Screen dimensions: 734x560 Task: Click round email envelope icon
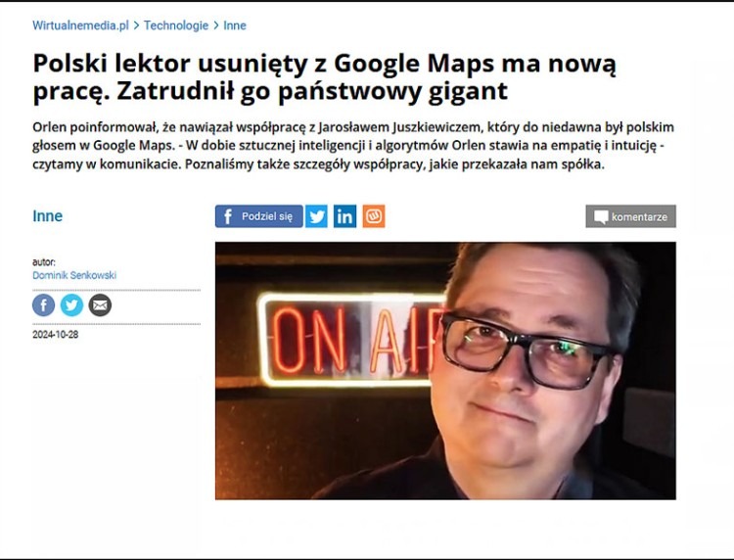tap(100, 305)
